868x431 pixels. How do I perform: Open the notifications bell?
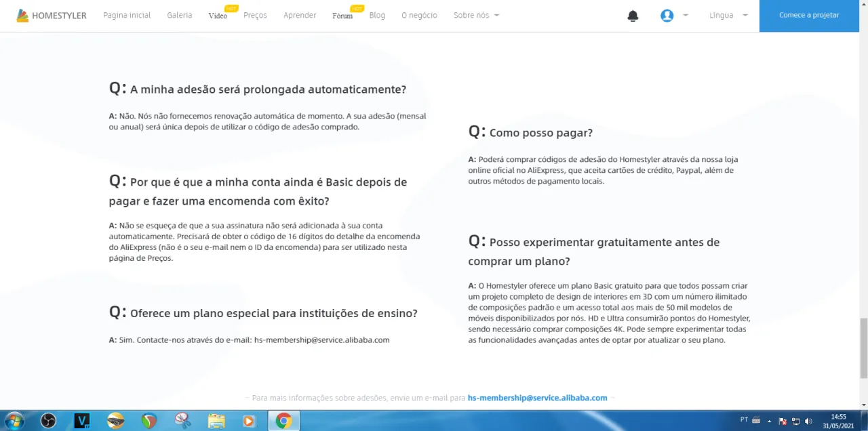tap(633, 16)
